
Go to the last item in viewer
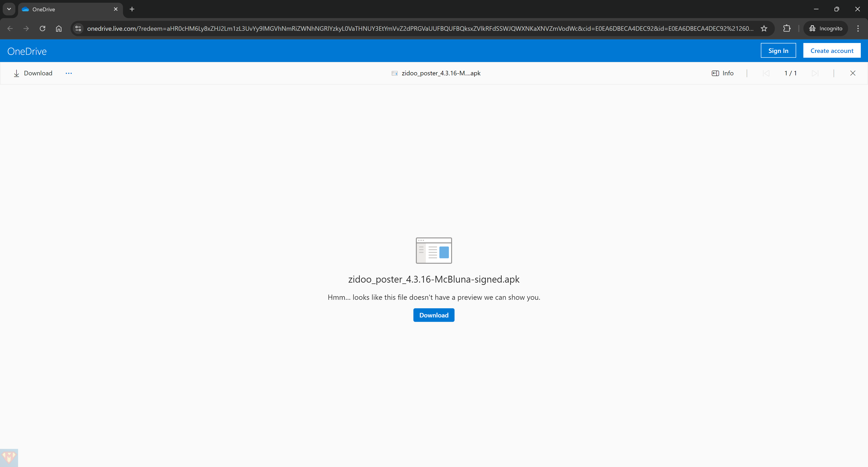coord(815,73)
